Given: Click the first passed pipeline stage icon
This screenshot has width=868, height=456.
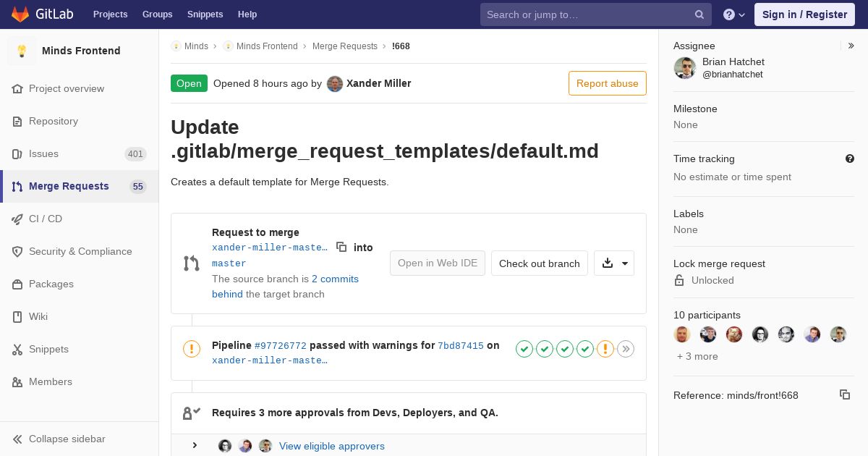Looking at the screenshot, I should pos(524,350).
